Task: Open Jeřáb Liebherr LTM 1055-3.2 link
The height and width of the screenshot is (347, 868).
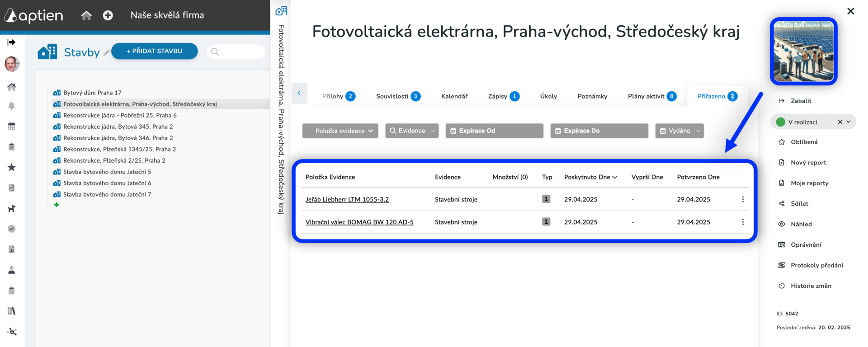Action: pos(347,199)
